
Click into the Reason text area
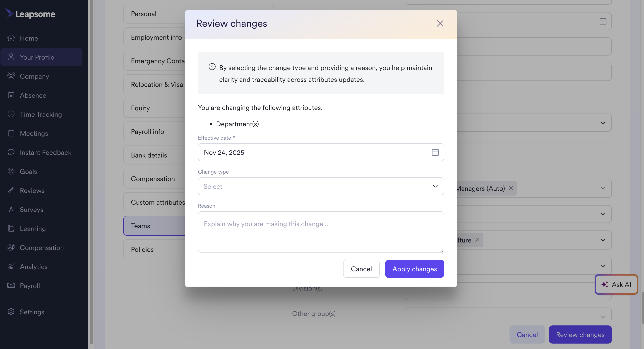(x=321, y=232)
